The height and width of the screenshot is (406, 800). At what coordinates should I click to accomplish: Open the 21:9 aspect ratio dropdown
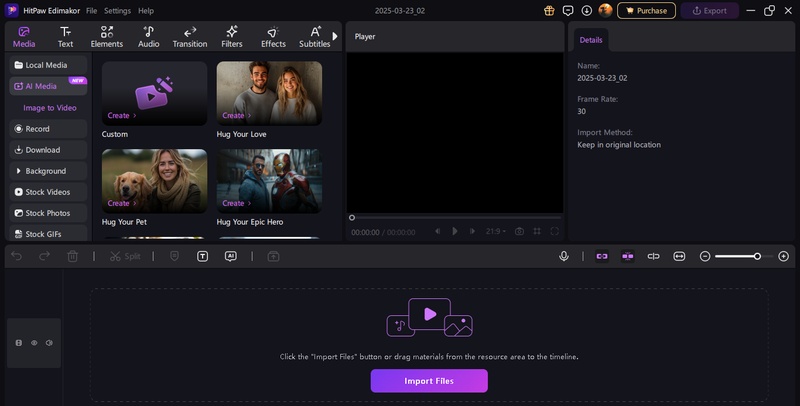point(496,231)
